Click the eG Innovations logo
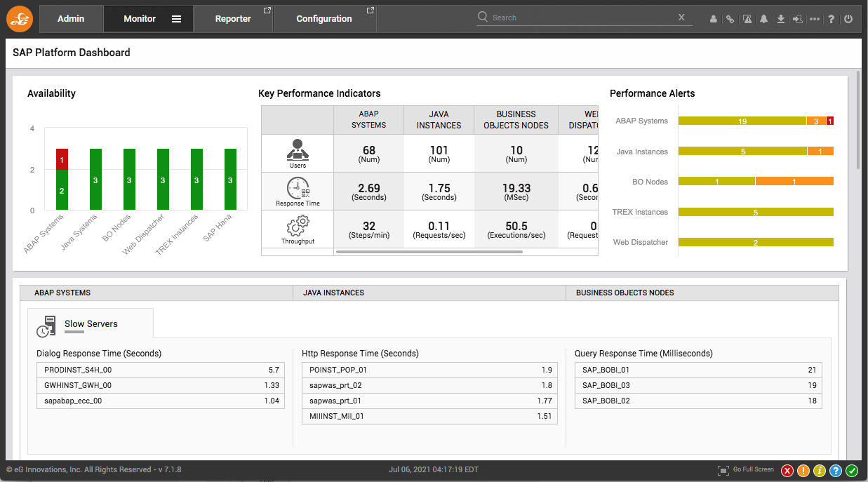This screenshot has width=868, height=482. 20,19
